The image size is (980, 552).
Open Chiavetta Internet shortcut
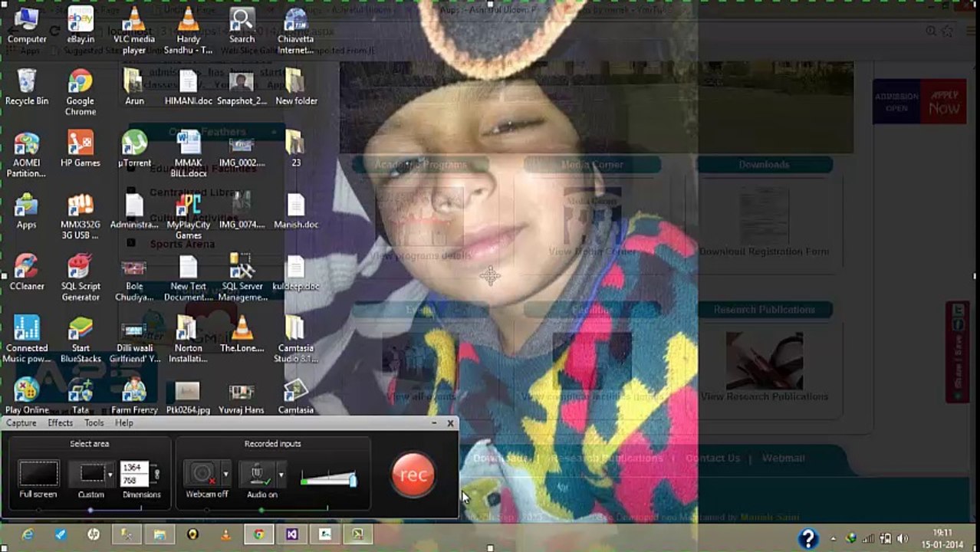pos(295,31)
